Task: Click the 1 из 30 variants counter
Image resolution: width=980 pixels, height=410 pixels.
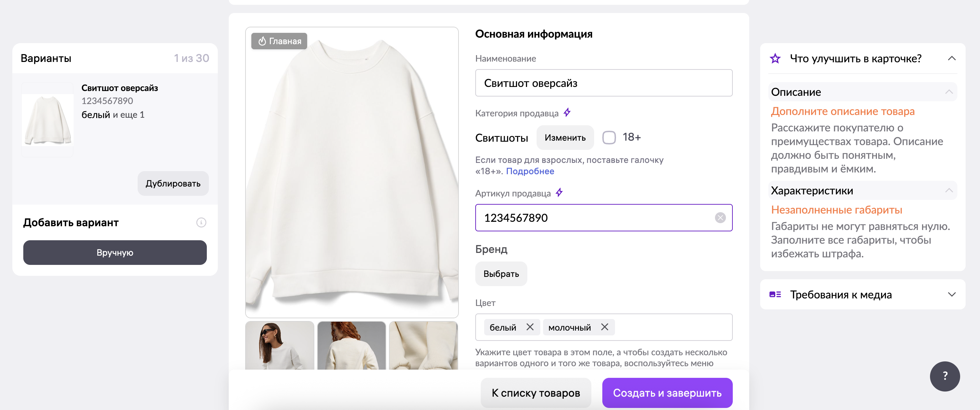Action: tap(191, 58)
